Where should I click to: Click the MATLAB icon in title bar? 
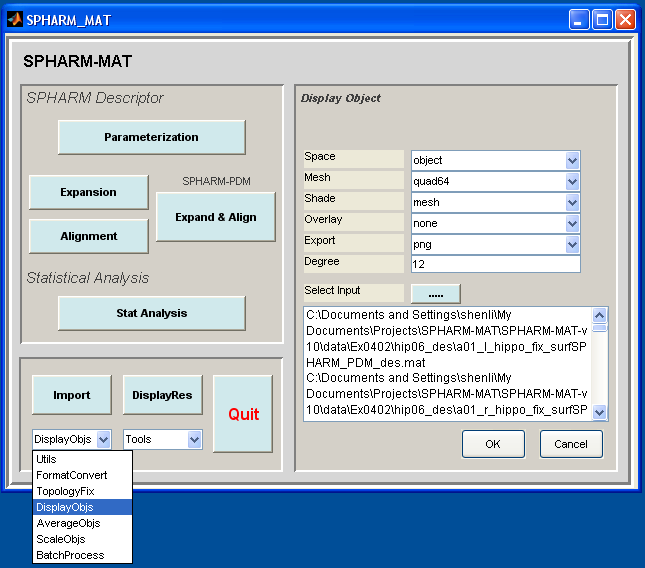click(x=15, y=19)
